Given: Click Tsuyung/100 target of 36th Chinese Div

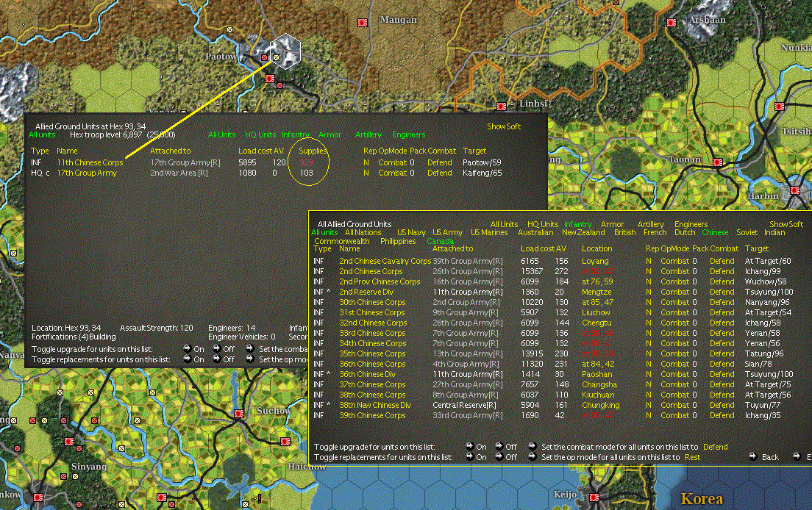Looking at the screenshot, I should click(769, 374).
